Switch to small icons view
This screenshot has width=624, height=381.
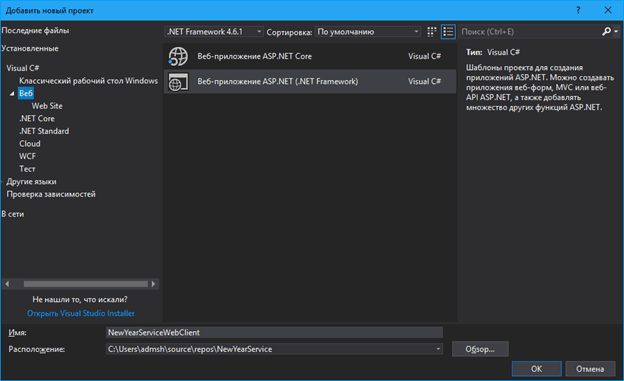tap(431, 32)
